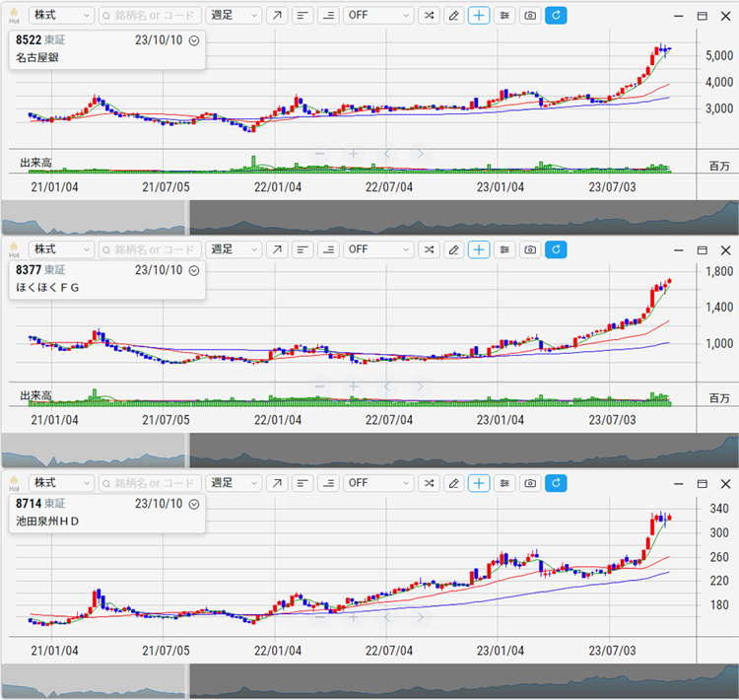Image resolution: width=739 pixels, height=700 pixels.
Task: Open the 週足 timeframe dropdown in middle chart
Action: coord(235,249)
